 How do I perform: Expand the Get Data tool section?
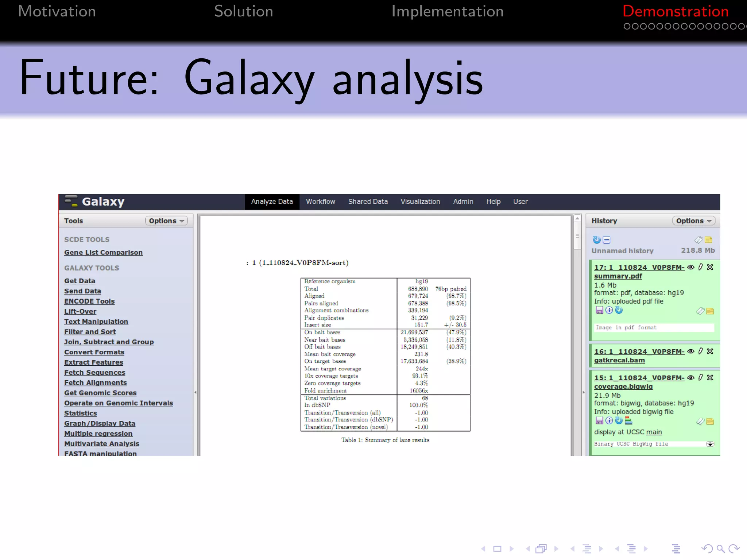coord(80,281)
